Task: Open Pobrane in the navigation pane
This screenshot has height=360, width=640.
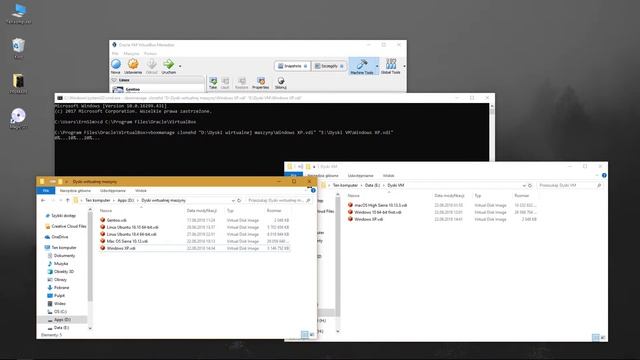Action: (61, 288)
